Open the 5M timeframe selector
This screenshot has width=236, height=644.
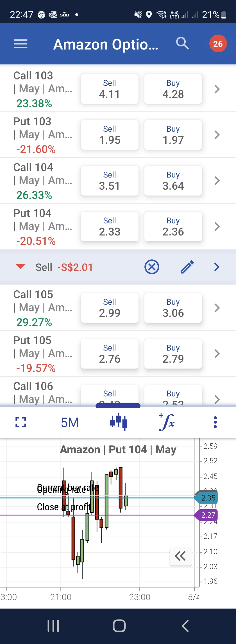[70, 422]
